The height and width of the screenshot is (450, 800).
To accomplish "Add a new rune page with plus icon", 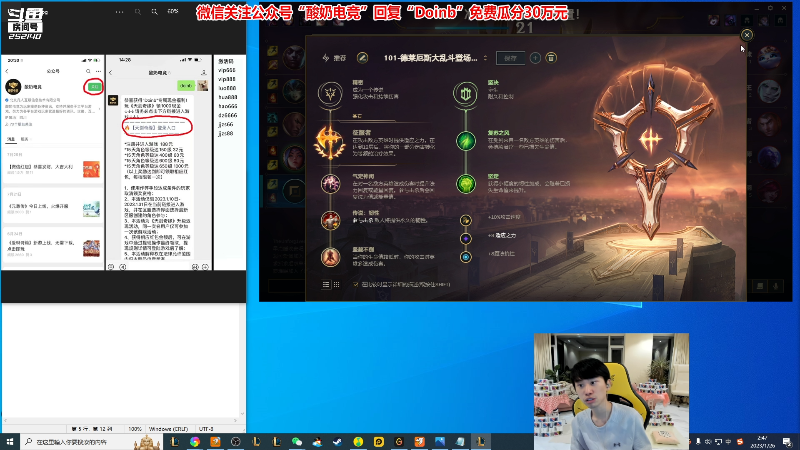I will (535, 58).
